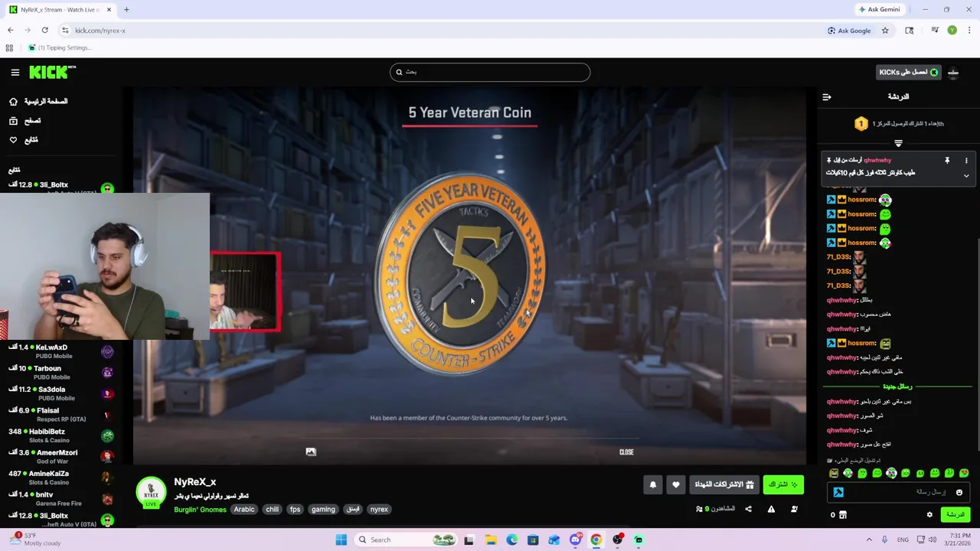
Task: Open the Browse sidebar icon
Action: pyautogui.click(x=13, y=121)
